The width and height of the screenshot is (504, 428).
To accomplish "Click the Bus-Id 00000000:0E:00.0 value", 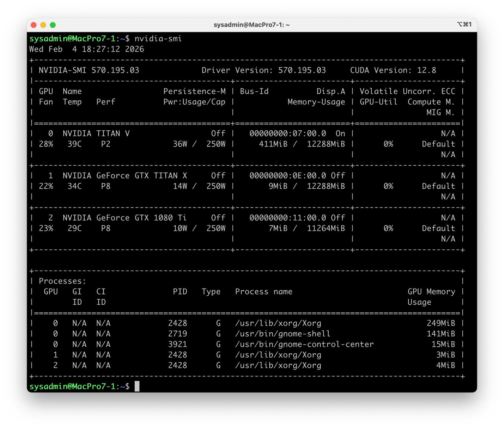I will pos(287,176).
